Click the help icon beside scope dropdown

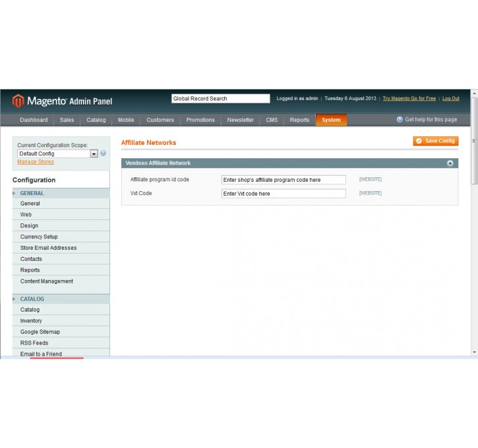103,154
